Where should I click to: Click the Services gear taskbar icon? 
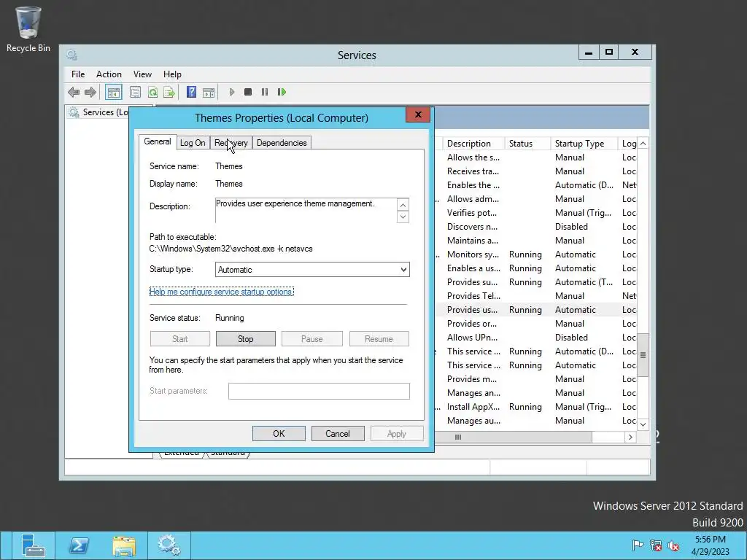[169, 545]
